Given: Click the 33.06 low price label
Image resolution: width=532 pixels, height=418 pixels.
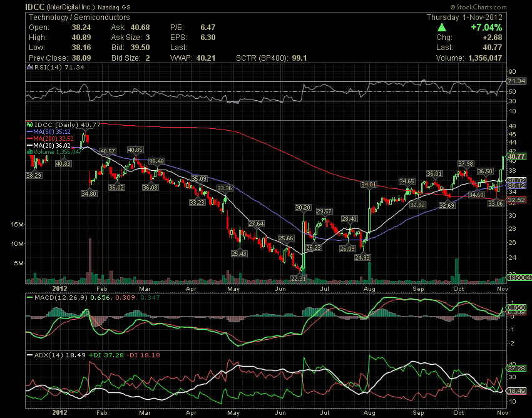Looking at the screenshot, I should tap(495, 203).
